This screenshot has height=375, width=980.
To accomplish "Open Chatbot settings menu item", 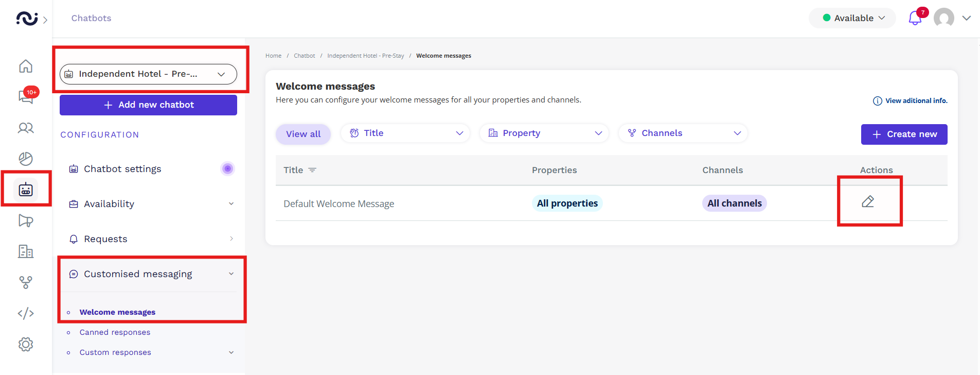I will (122, 169).
